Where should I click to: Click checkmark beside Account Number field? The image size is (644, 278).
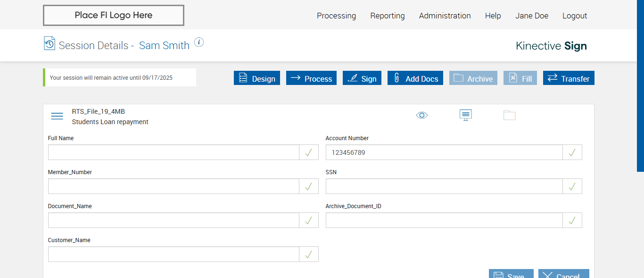pos(572,152)
